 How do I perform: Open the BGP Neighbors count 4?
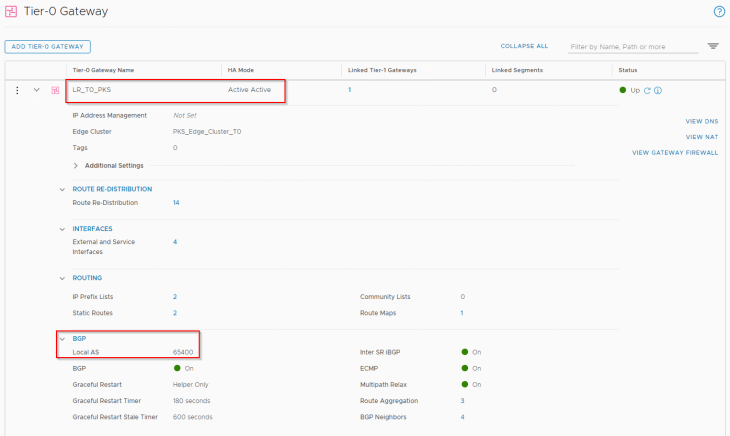(462, 416)
